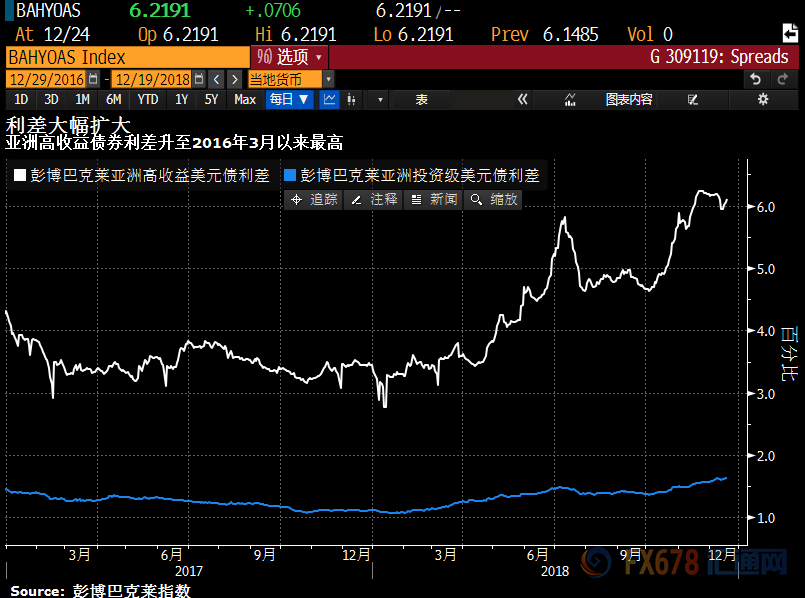The height and width of the screenshot is (598, 805).
Task: Open chart settings gear
Action: point(763,99)
